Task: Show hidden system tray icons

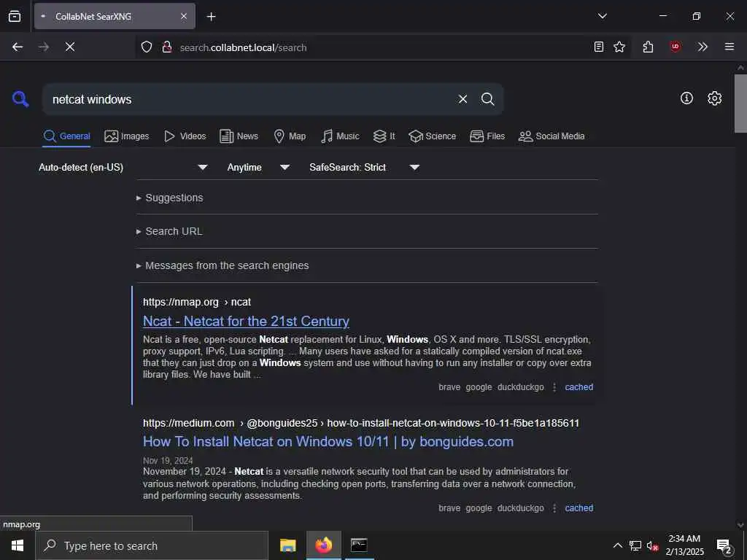Action: point(617,545)
